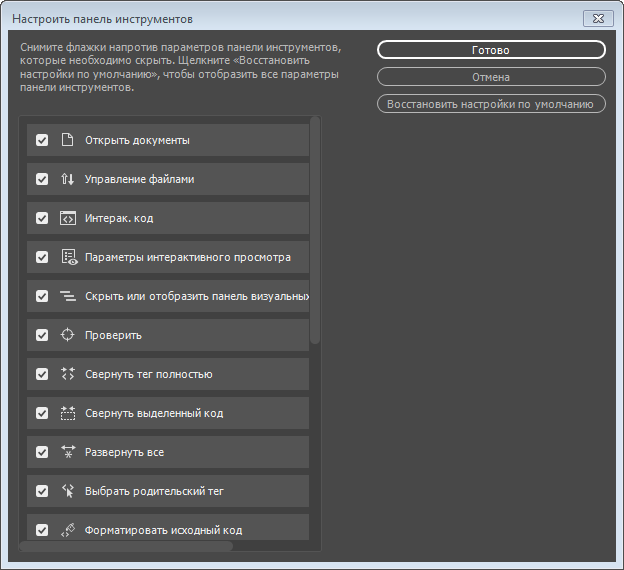Click the Выбрать родительский тег icon

[68, 491]
